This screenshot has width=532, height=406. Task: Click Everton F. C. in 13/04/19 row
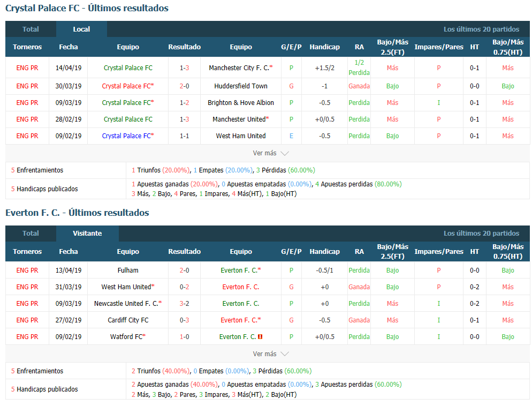tap(240, 270)
